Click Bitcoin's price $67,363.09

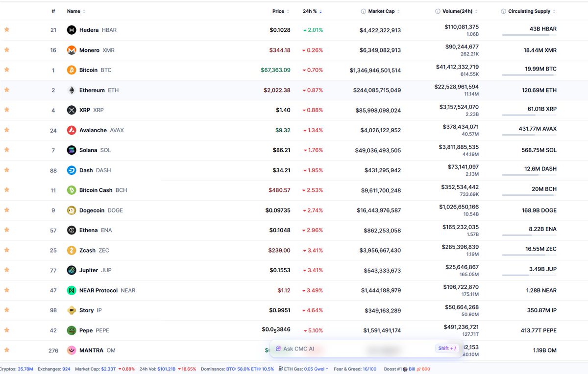click(x=275, y=70)
